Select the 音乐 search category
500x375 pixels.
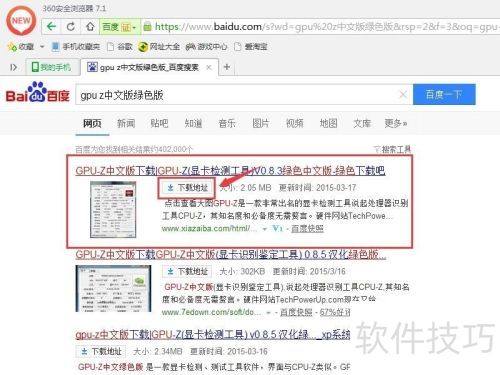pos(227,124)
